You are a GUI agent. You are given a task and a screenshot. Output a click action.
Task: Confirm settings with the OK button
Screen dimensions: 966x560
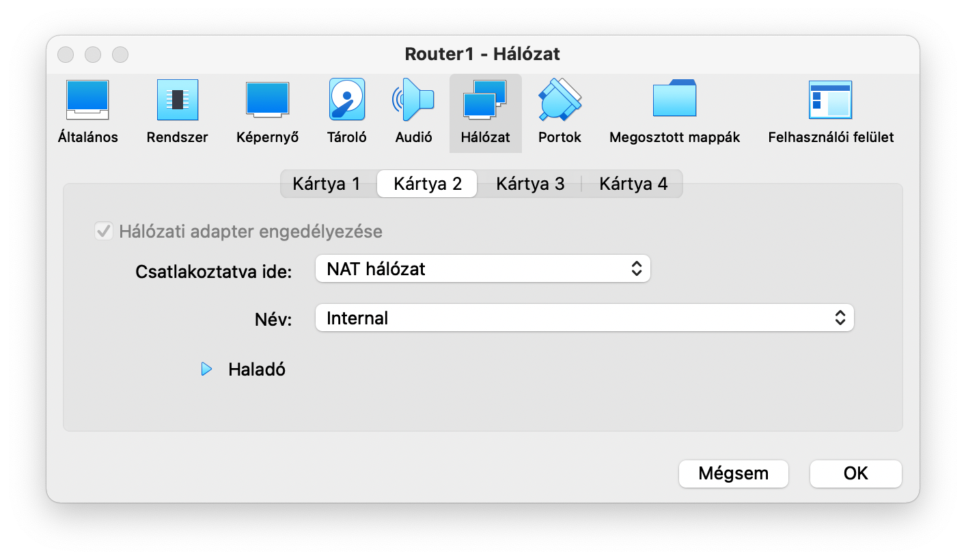pyautogui.click(x=855, y=474)
